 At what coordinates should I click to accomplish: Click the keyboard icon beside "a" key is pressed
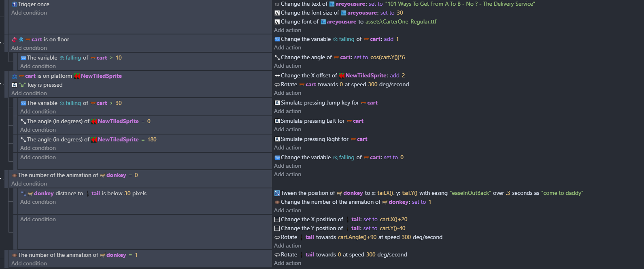tap(15, 85)
